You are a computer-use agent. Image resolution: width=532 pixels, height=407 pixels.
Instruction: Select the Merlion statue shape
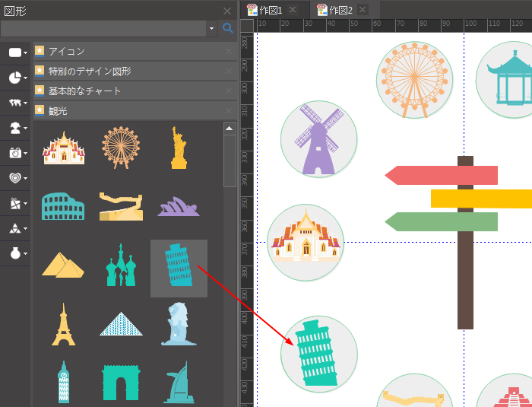[179, 324]
